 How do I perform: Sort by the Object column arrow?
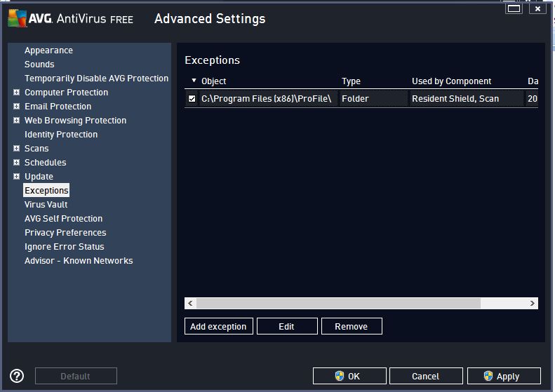coord(194,81)
